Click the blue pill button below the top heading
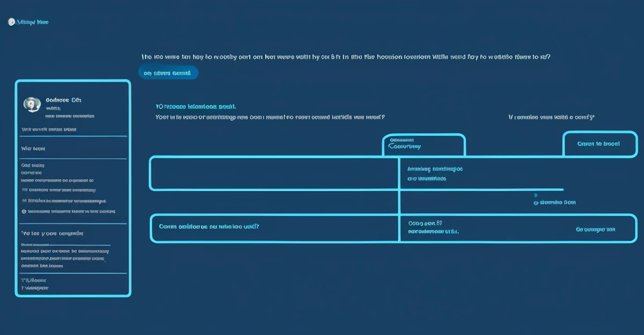Viewport: 644px width, 335px height. [168, 73]
